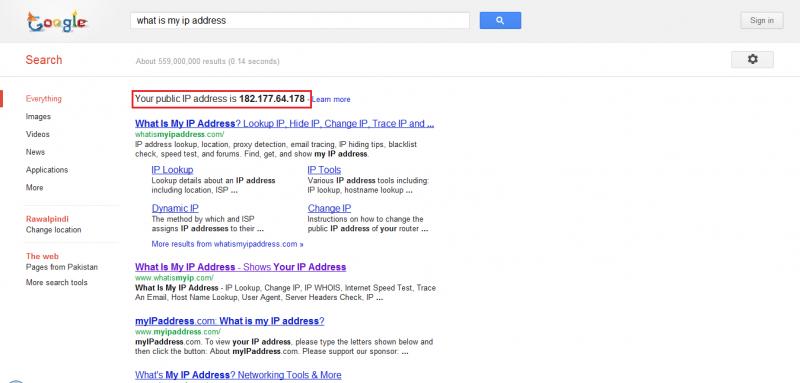Click the whatismyipaddress.com/ green URL
The height and width of the screenshot is (383, 800).
tap(180, 134)
